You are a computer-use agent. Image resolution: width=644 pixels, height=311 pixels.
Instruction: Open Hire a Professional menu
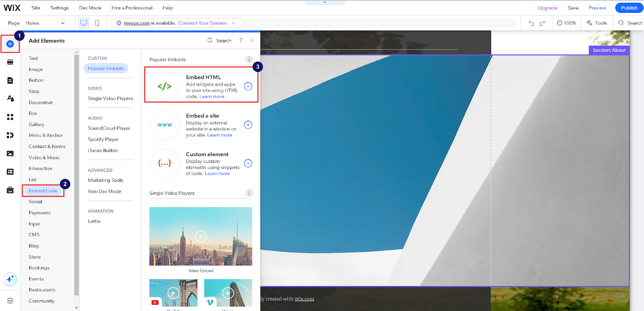pyautogui.click(x=132, y=8)
